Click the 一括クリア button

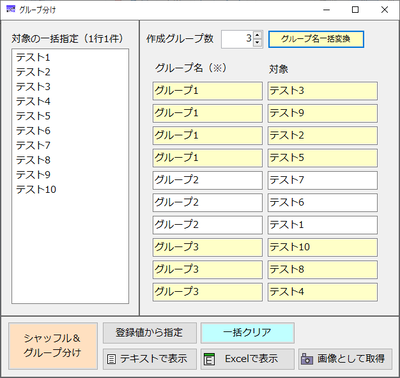pos(247,332)
